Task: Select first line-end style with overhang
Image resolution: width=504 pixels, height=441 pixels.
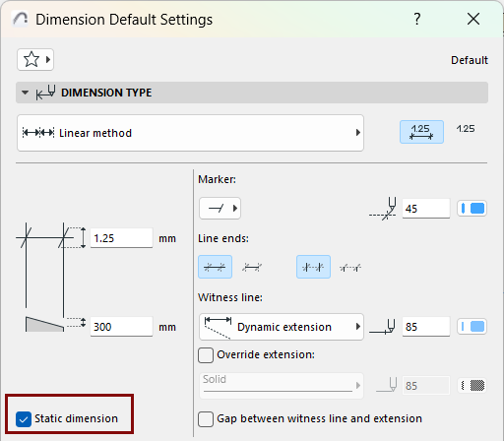Action: coord(215,267)
